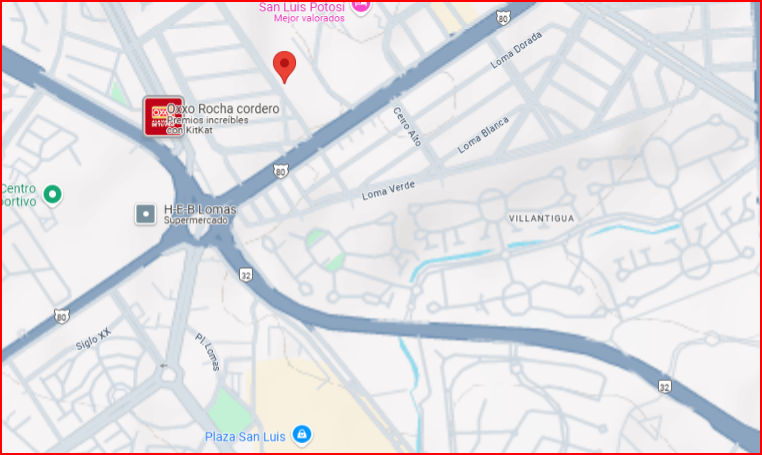Click the Siglo XX street label
The image size is (762, 455).
(93, 339)
